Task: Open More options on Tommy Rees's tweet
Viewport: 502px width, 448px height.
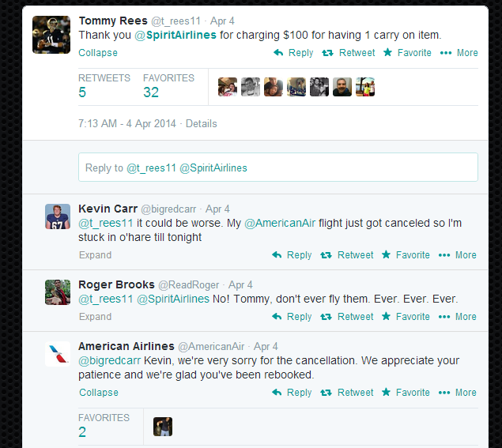Action: coord(459,53)
